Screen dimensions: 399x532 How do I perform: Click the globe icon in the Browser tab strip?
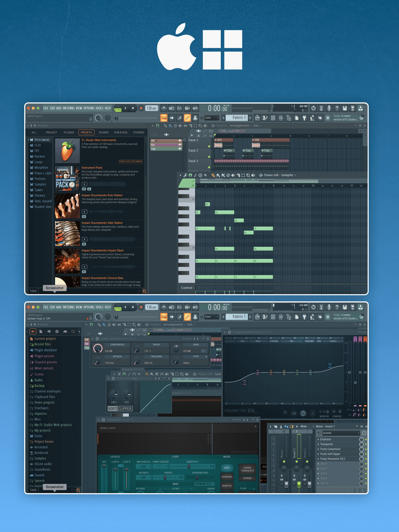click(57, 331)
